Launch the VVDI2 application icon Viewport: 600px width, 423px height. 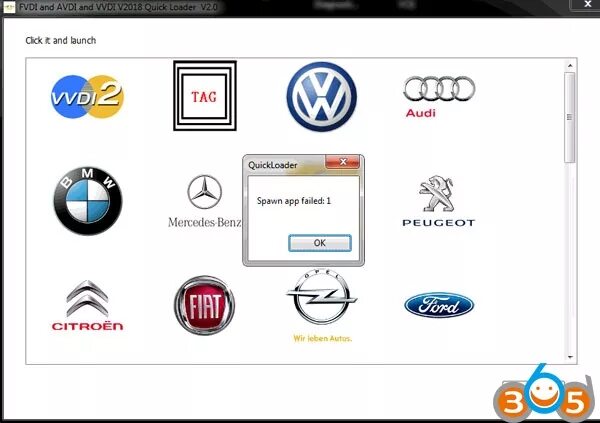(x=87, y=96)
